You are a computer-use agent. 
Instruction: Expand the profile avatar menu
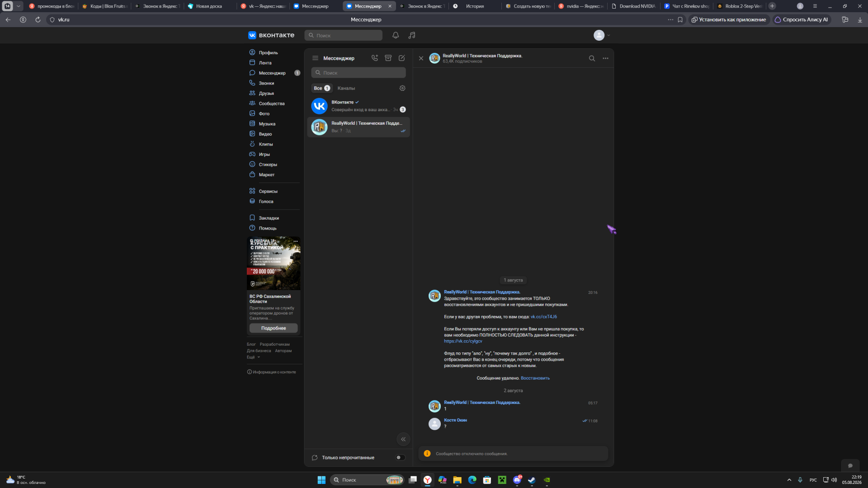pos(602,35)
